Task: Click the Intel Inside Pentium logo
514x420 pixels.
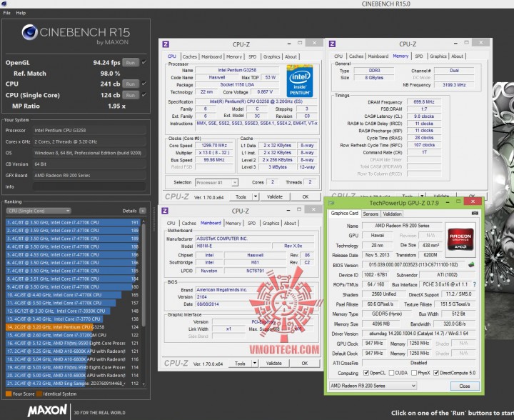Action: click(x=299, y=81)
